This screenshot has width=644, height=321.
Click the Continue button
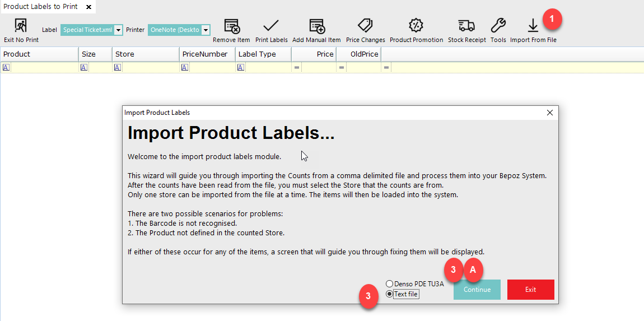pos(477,290)
